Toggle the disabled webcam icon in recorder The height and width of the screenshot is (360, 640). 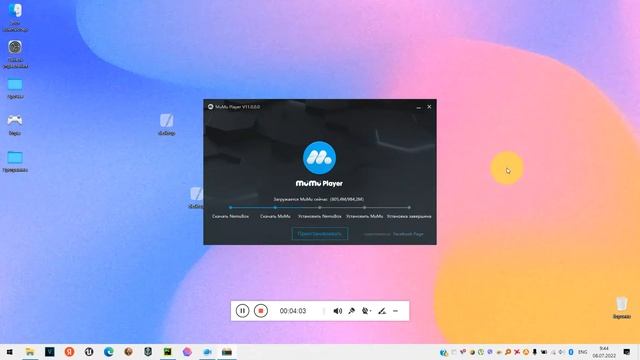[366, 311]
